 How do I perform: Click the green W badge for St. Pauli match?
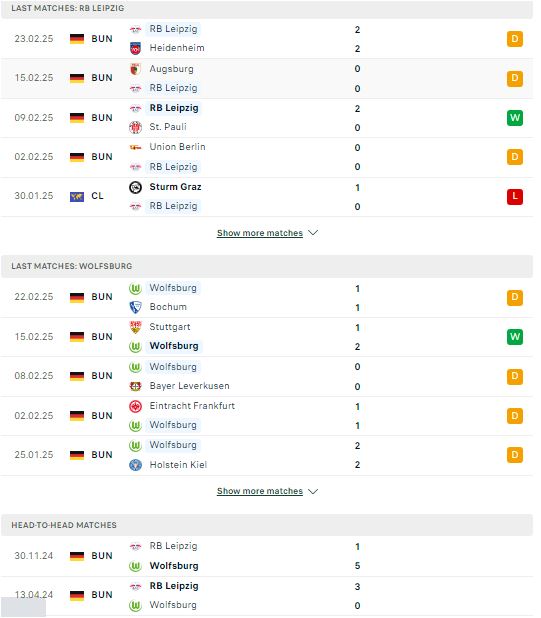515,118
